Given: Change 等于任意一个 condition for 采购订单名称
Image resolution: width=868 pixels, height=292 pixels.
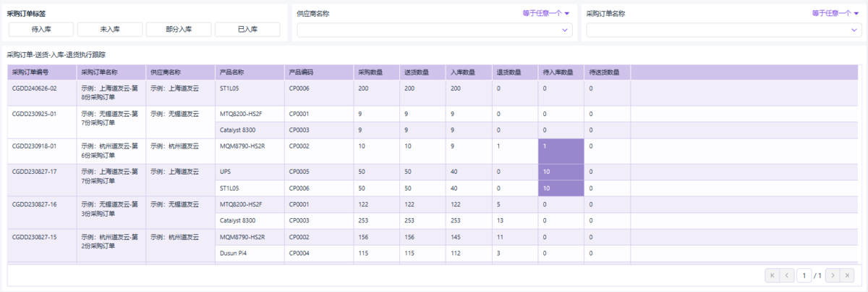Looking at the screenshot, I should pos(835,13).
